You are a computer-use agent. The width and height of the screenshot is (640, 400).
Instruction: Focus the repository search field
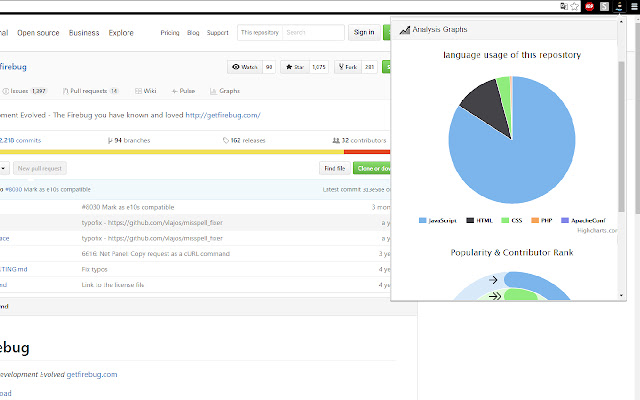[308, 32]
